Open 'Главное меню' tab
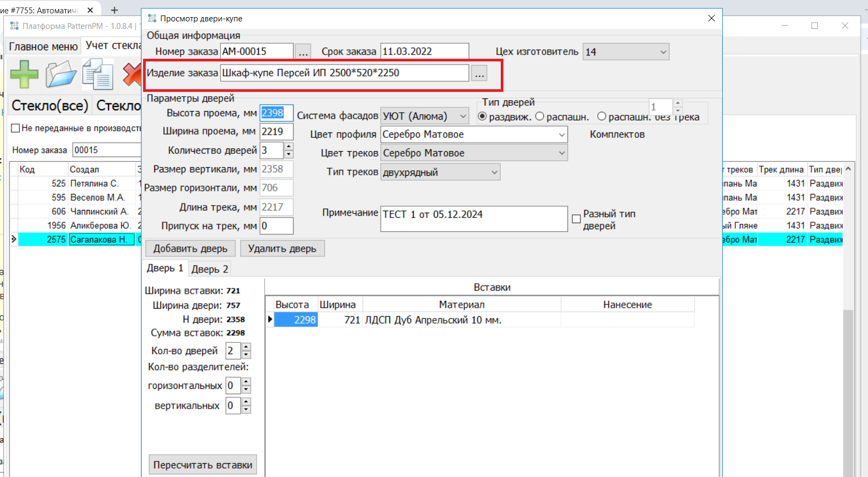Viewport: 868px width, 477px height. pyautogui.click(x=43, y=46)
